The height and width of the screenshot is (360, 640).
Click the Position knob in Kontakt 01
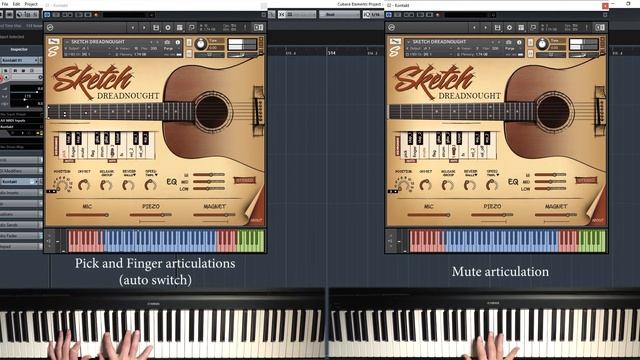pyautogui.click(x=62, y=185)
